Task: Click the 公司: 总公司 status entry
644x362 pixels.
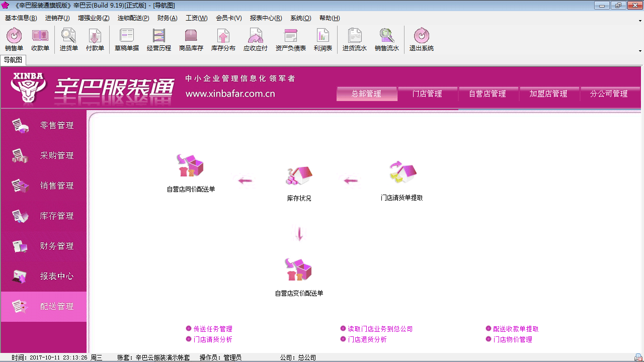Action: (298, 357)
